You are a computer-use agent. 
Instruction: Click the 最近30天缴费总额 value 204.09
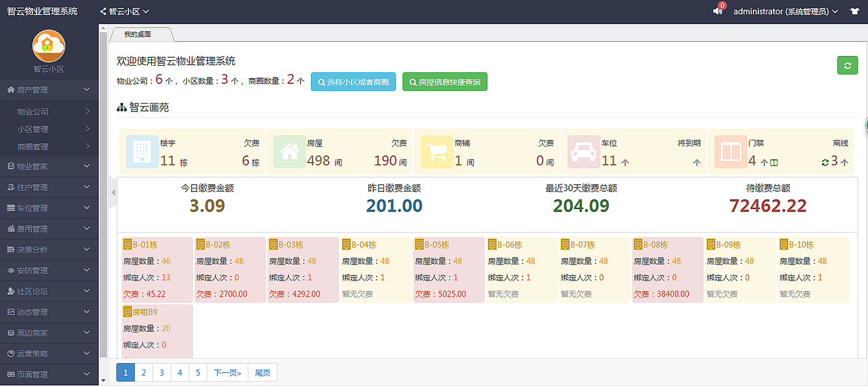tap(581, 206)
